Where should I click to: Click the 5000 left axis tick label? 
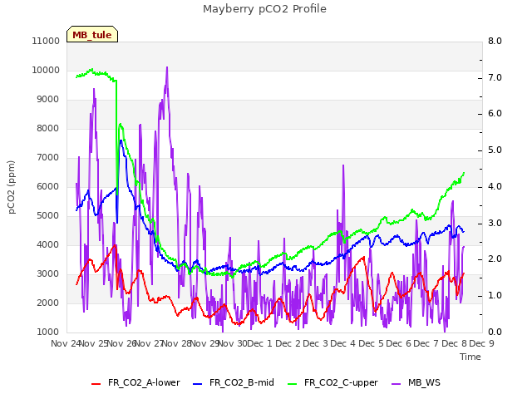(x=47, y=216)
